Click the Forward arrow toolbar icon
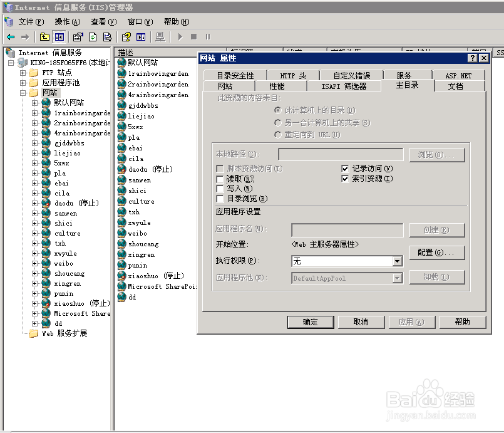This screenshot has height=433, width=504. click(x=25, y=37)
